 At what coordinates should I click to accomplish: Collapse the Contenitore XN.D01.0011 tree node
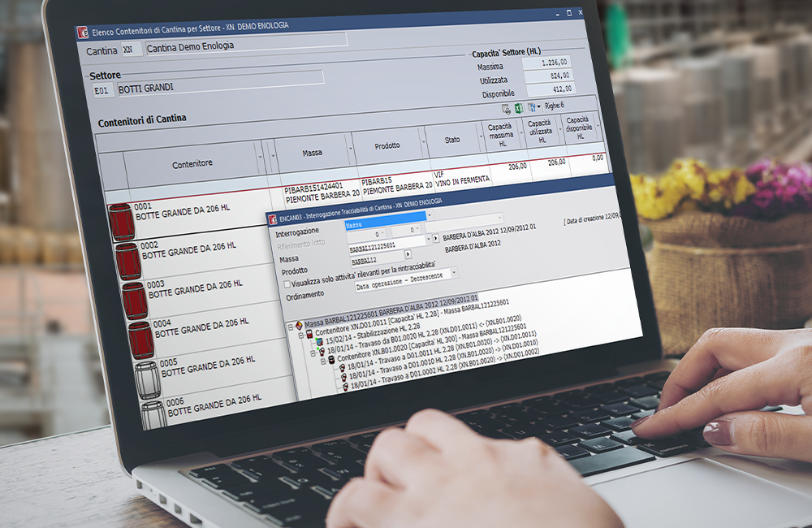point(300,335)
